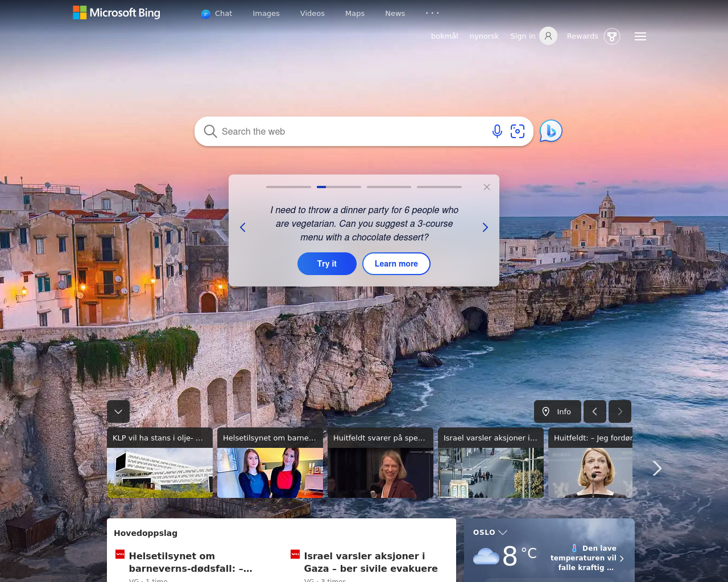Image resolution: width=728 pixels, height=582 pixels.
Task: Go to next background image
Action: (x=620, y=411)
